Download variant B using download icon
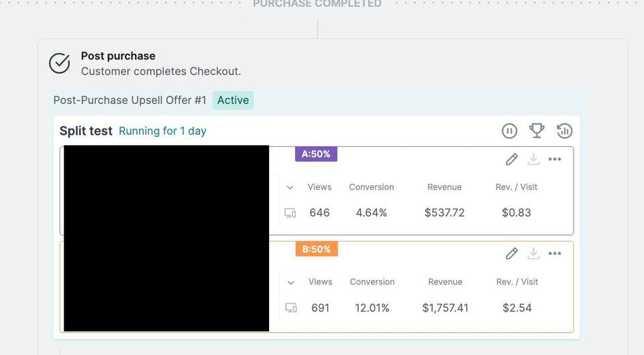 pyautogui.click(x=533, y=254)
